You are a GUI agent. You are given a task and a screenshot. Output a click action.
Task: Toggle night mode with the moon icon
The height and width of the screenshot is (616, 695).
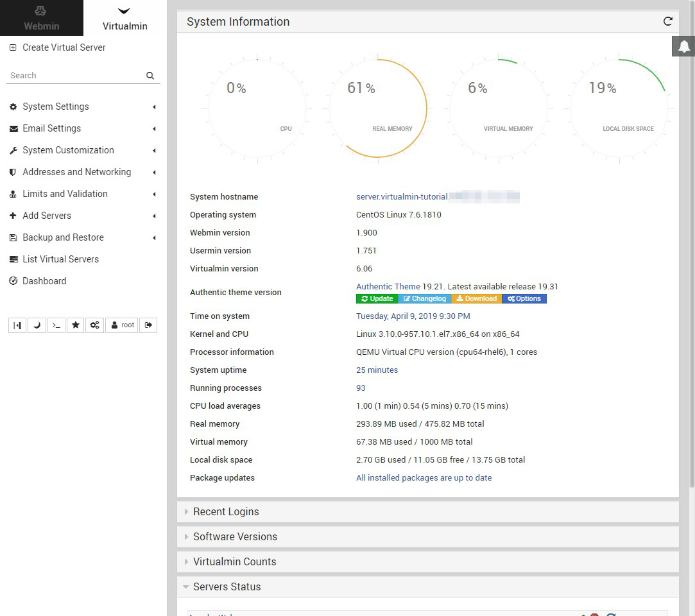(37, 325)
